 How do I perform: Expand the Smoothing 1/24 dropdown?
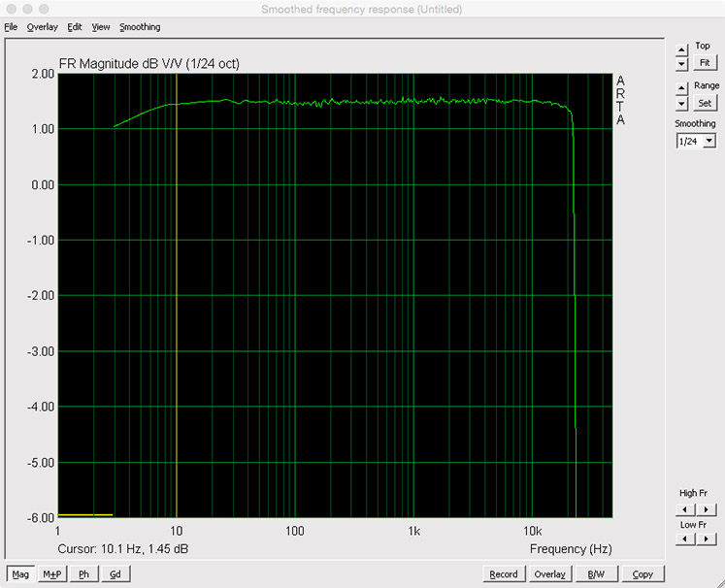pos(709,141)
